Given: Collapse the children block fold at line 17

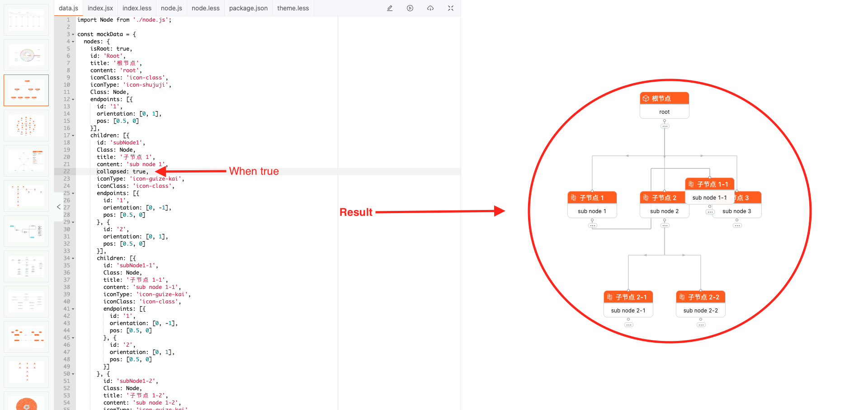Looking at the screenshot, I should tap(73, 135).
